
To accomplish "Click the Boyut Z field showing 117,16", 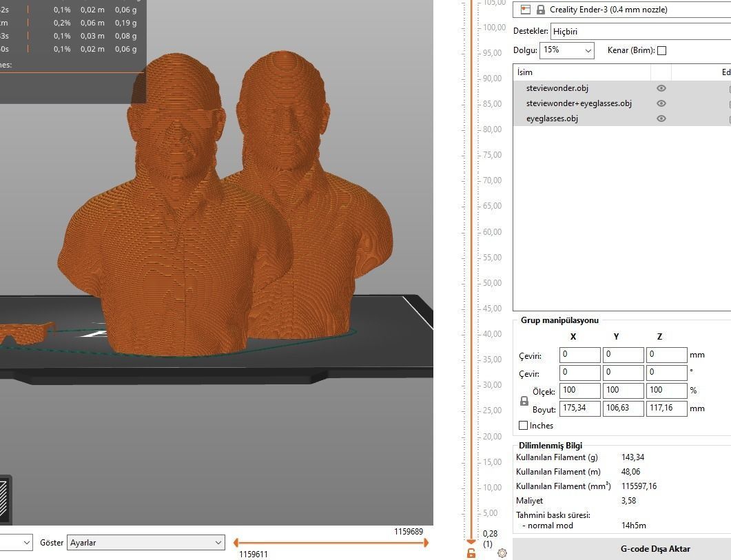I will coord(667,408).
